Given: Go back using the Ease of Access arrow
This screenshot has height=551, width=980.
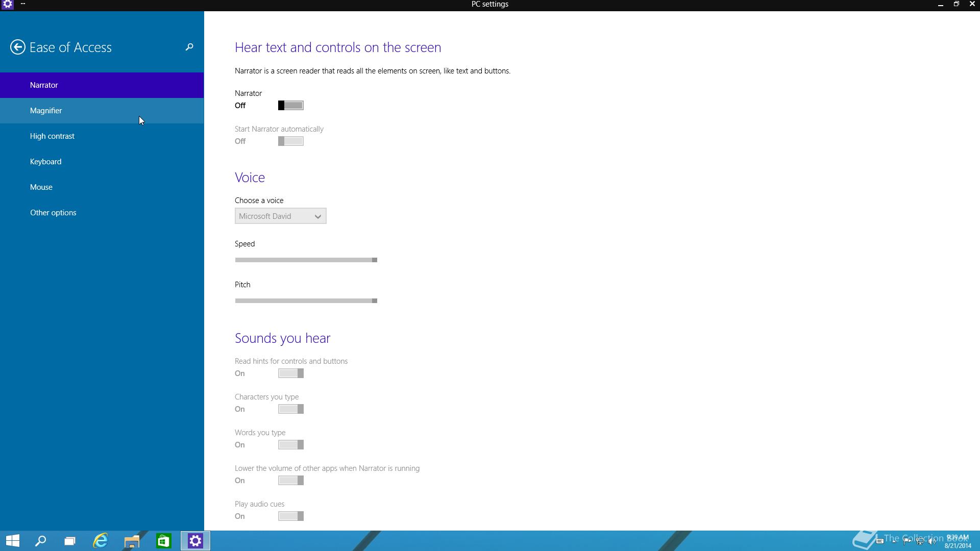Looking at the screenshot, I should (x=17, y=47).
